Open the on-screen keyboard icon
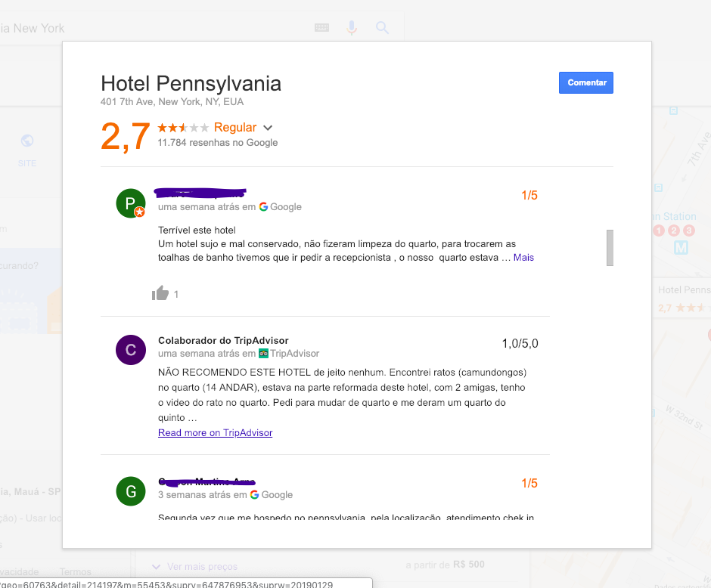The image size is (711, 588). coord(321,28)
